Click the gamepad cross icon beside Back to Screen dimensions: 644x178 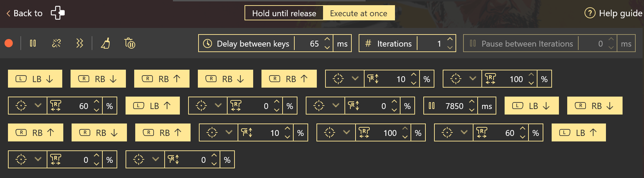(58, 13)
